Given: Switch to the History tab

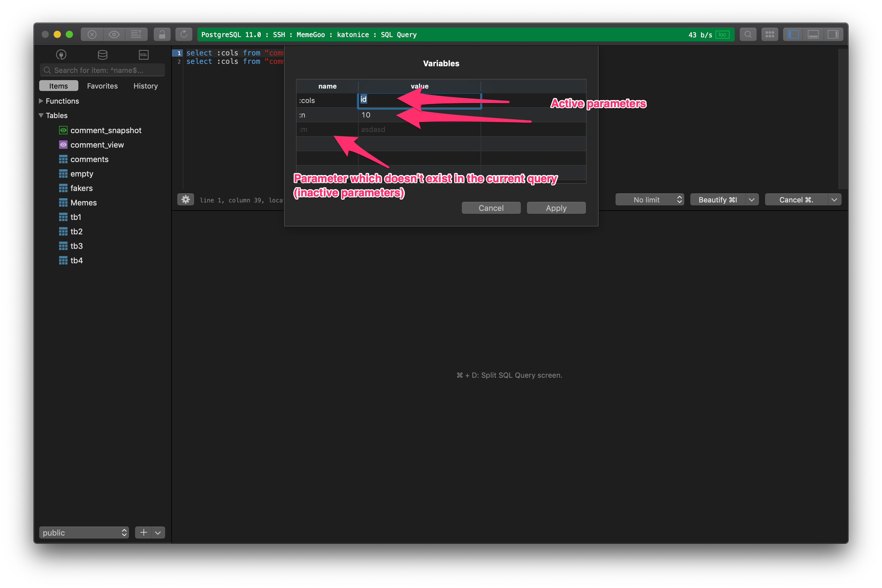Looking at the screenshot, I should [x=145, y=86].
